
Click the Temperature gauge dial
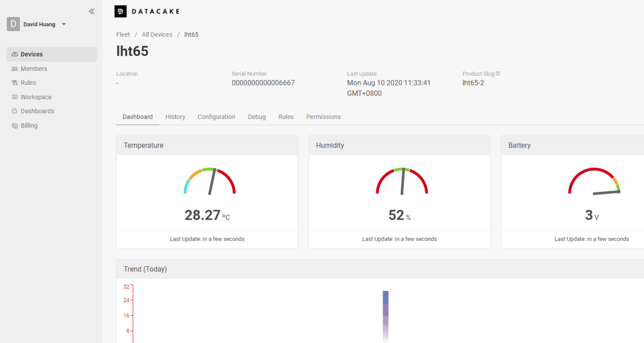[x=209, y=181]
